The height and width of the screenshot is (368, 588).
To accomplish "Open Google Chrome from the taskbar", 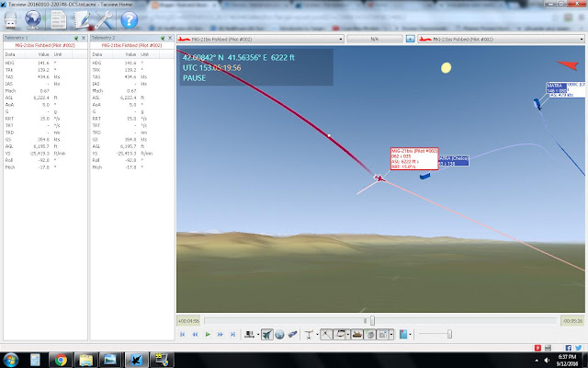I will (61, 360).
